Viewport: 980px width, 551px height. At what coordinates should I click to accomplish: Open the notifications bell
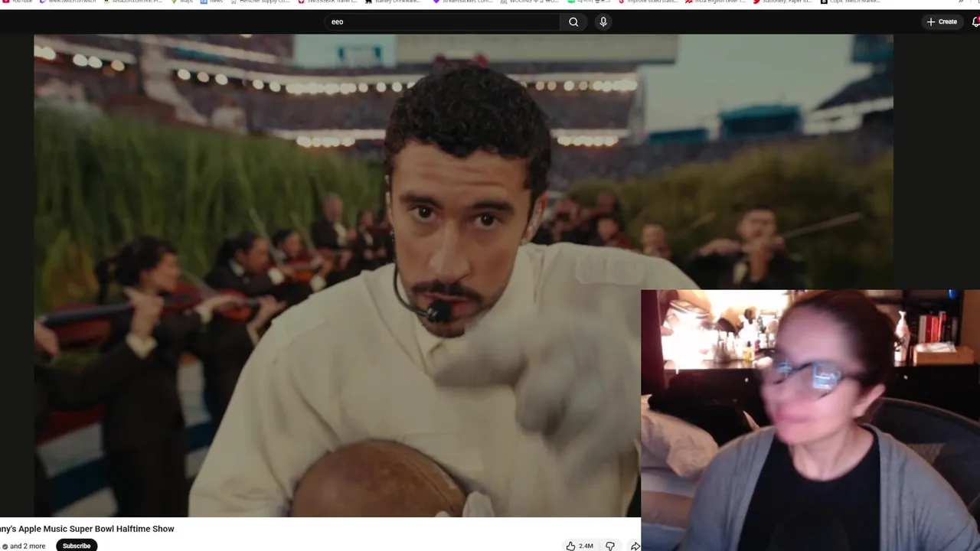(975, 21)
